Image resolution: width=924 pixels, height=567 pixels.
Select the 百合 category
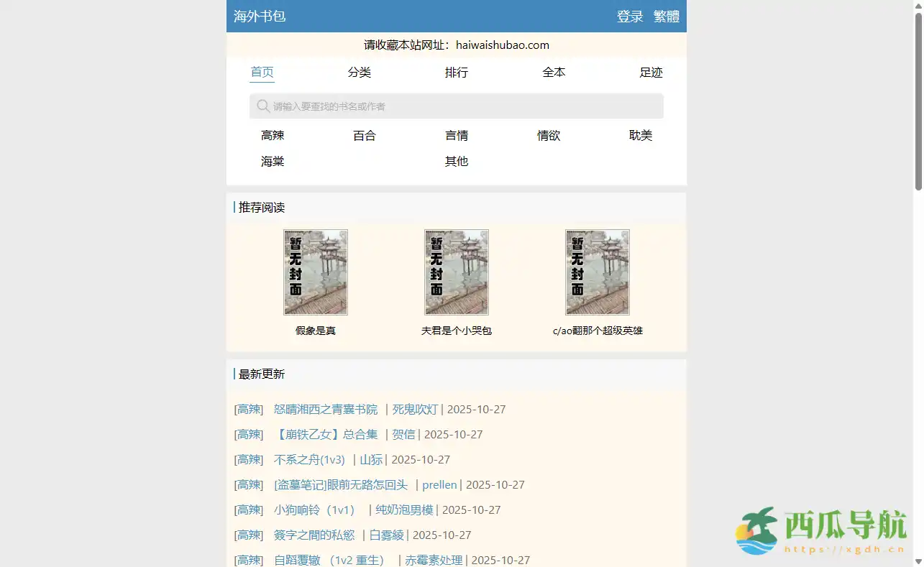coord(365,135)
